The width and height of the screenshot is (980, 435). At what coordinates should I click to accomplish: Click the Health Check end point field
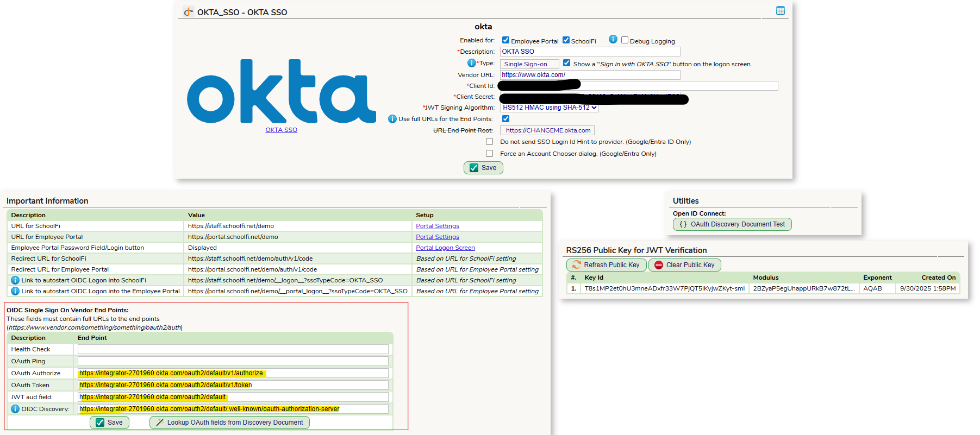coord(233,349)
